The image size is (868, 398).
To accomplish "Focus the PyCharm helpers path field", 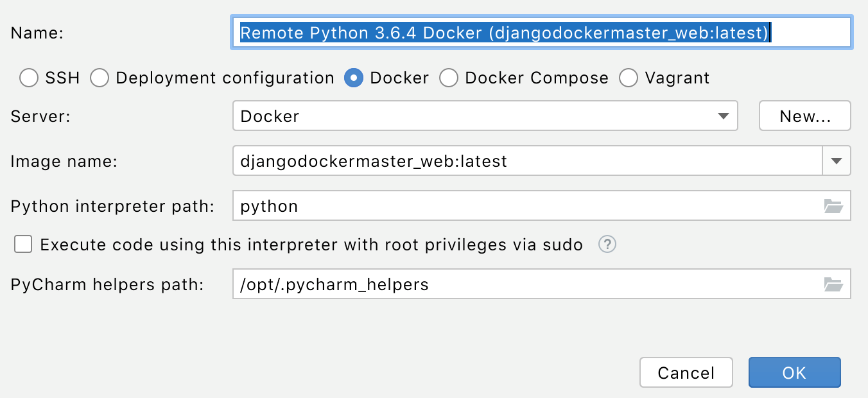I will click(x=526, y=284).
